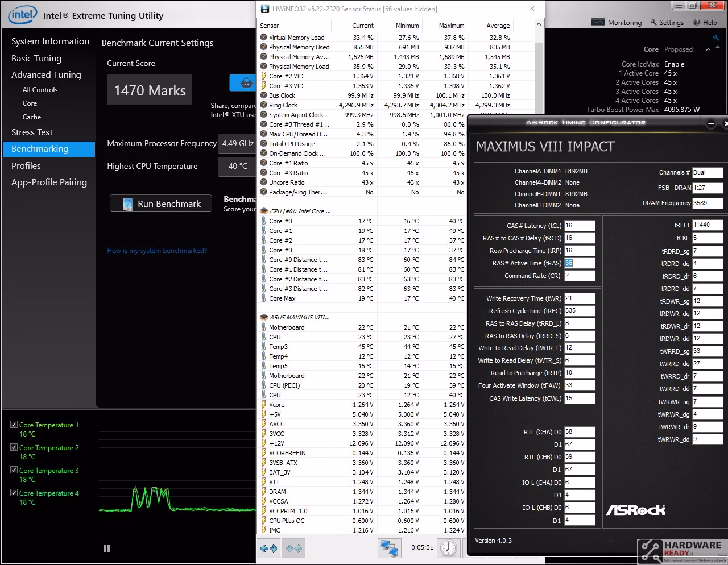This screenshot has width=728, height=565.
Task: Click the Help question mark icon
Action: click(x=697, y=23)
